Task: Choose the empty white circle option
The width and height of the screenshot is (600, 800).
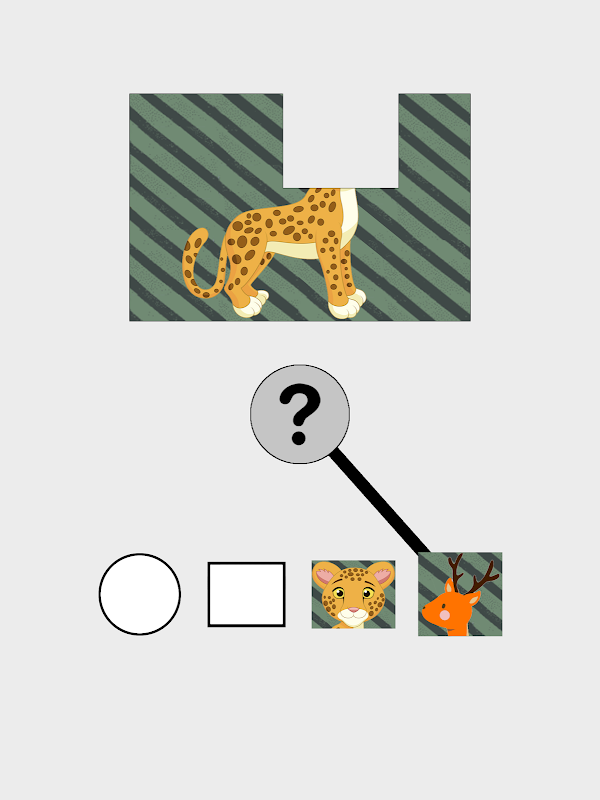Action: (x=140, y=594)
